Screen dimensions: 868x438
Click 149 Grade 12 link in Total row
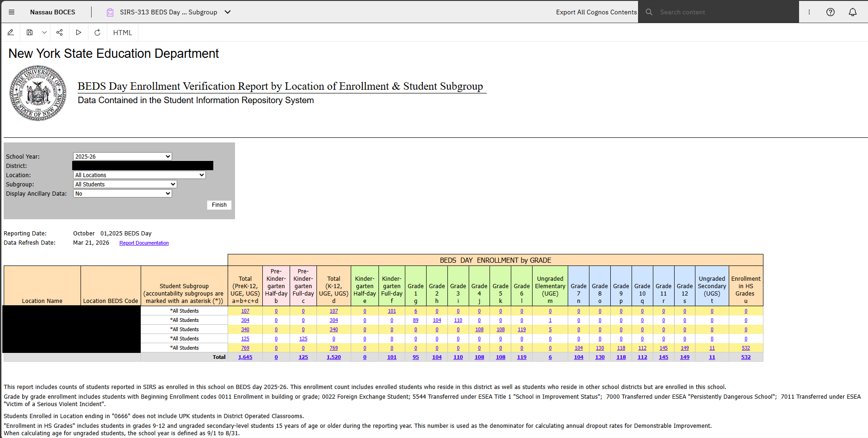pos(685,357)
